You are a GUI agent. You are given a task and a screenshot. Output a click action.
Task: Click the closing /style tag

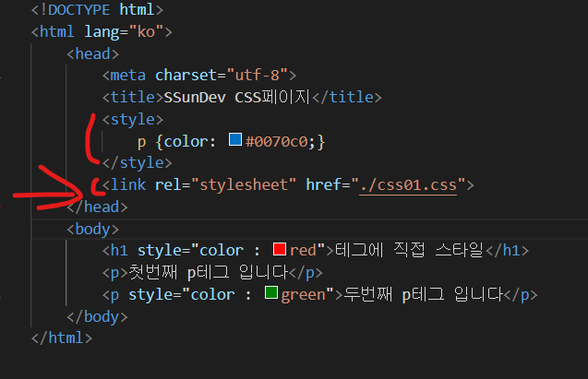pos(137,163)
